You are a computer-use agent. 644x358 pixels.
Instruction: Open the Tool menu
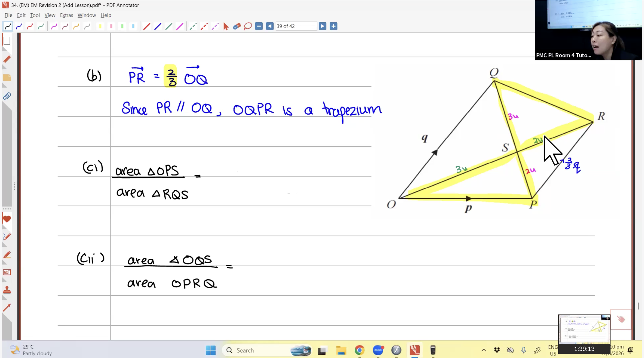(35, 15)
